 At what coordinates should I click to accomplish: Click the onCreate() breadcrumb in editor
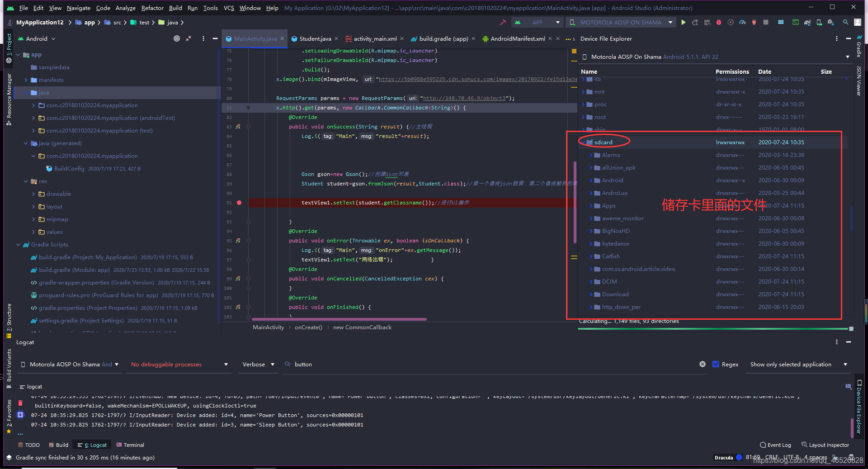[x=308, y=327]
